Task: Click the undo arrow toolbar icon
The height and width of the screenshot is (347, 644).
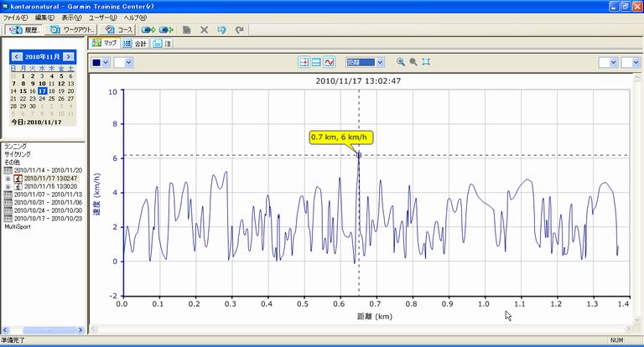Action: 221,29
